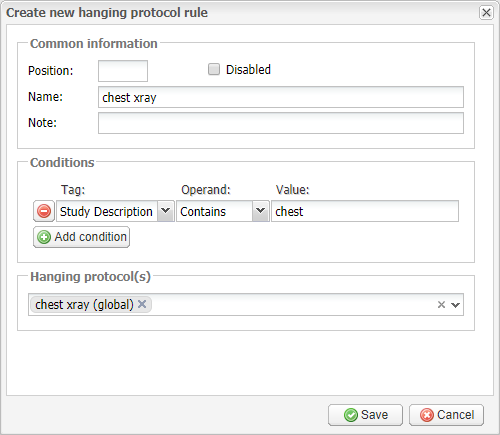Click the Disabled label text

(248, 70)
